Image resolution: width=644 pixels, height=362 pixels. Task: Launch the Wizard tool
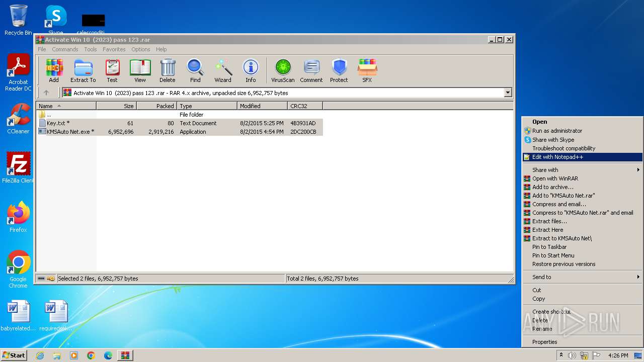(223, 71)
